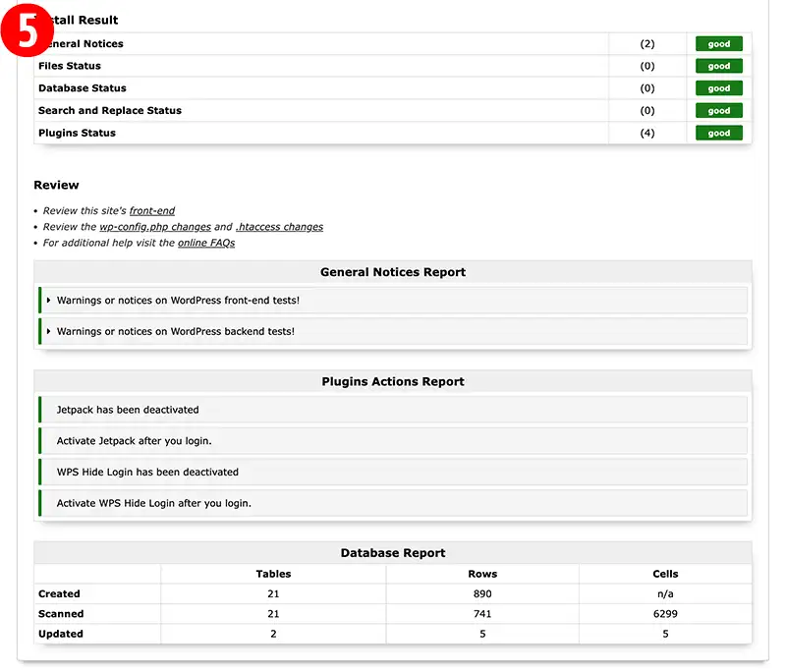
Task: Click the Updated cells value 5
Action: [665, 634]
